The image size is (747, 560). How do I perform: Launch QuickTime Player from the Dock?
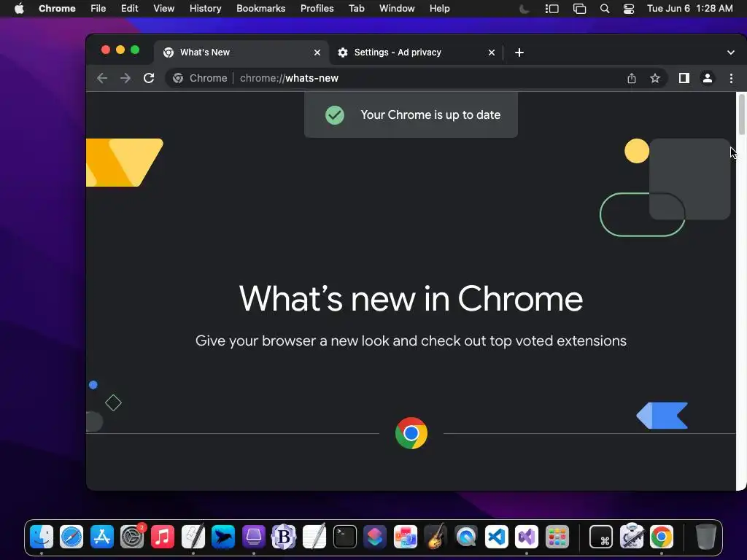(x=466, y=537)
